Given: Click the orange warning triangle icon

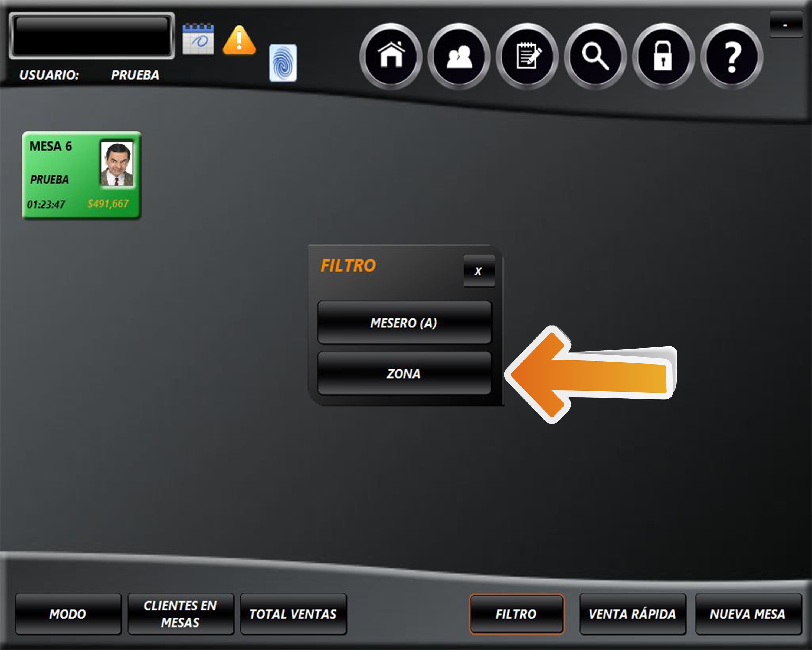Looking at the screenshot, I should click(x=239, y=40).
